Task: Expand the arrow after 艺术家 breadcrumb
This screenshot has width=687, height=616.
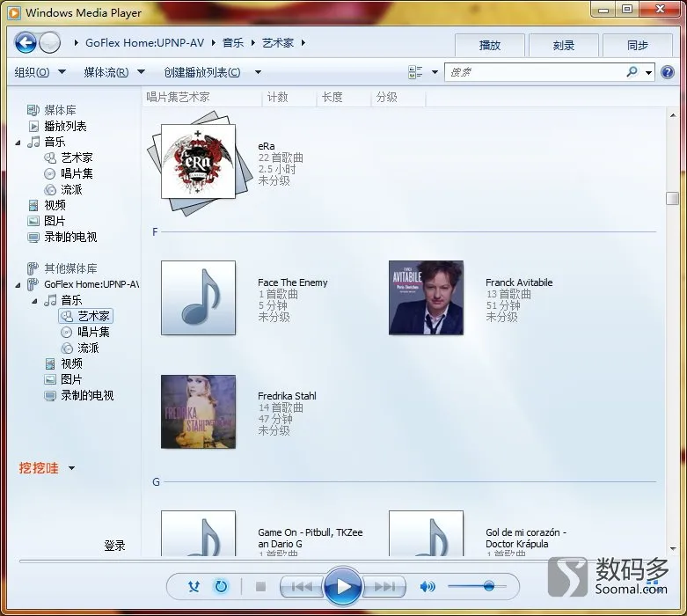Action: click(x=303, y=42)
